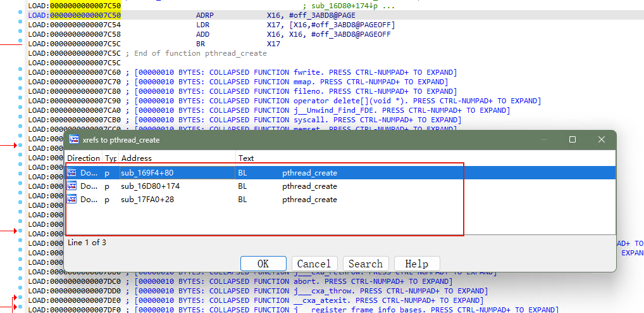This screenshot has height=313, width=644.
Task: Click the collapsed function fileno line
Action: (x=242, y=91)
